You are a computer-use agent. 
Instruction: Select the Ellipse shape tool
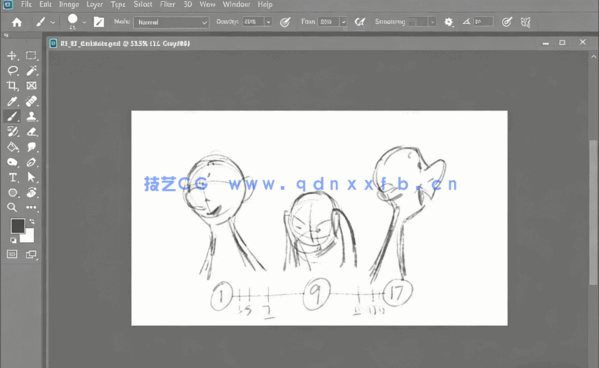pyautogui.click(x=13, y=193)
